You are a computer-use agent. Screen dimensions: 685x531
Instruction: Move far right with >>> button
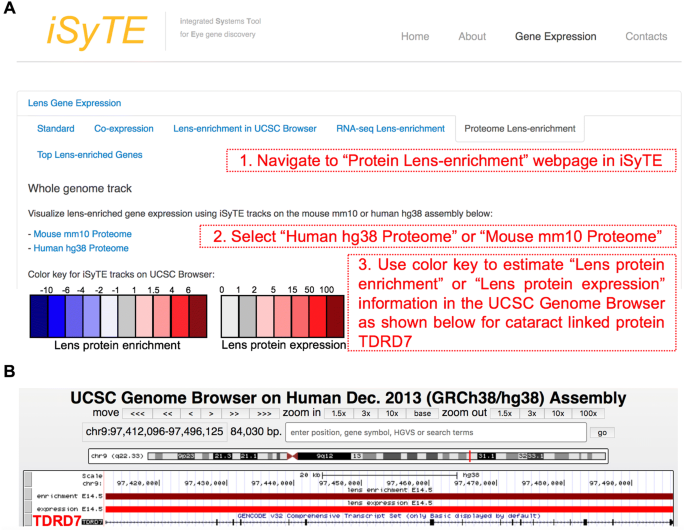pos(264,413)
